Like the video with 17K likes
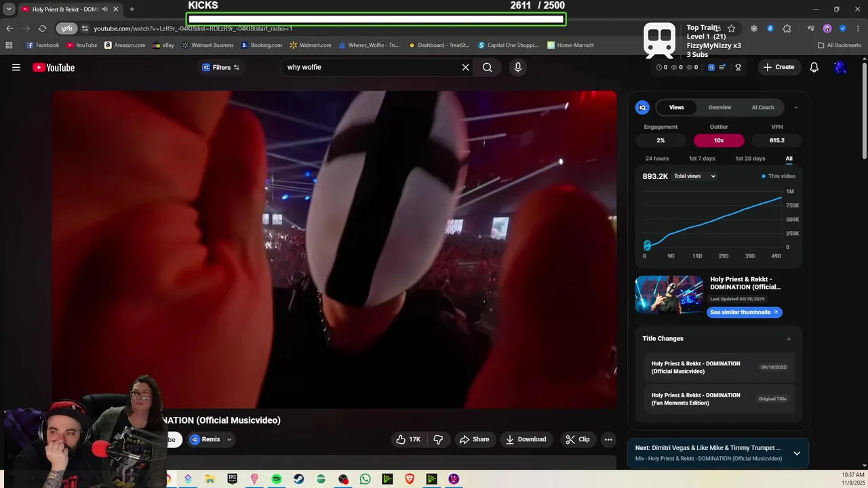 tap(408, 439)
